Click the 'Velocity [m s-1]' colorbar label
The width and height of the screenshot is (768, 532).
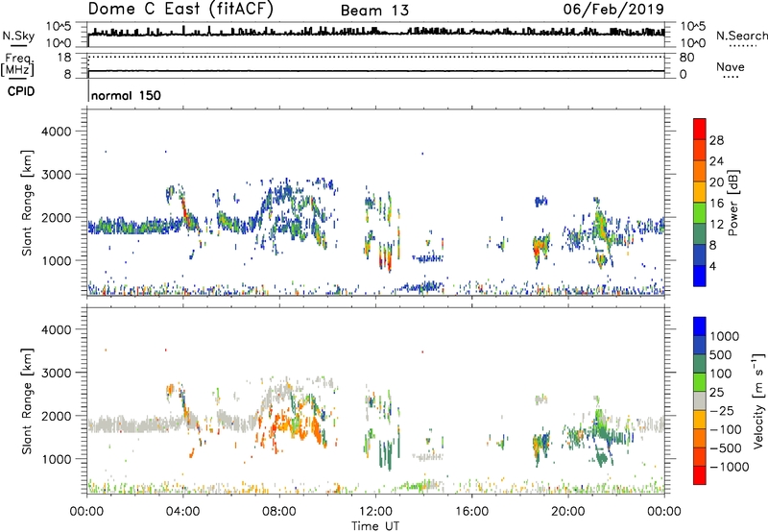(x=758, y=400)
